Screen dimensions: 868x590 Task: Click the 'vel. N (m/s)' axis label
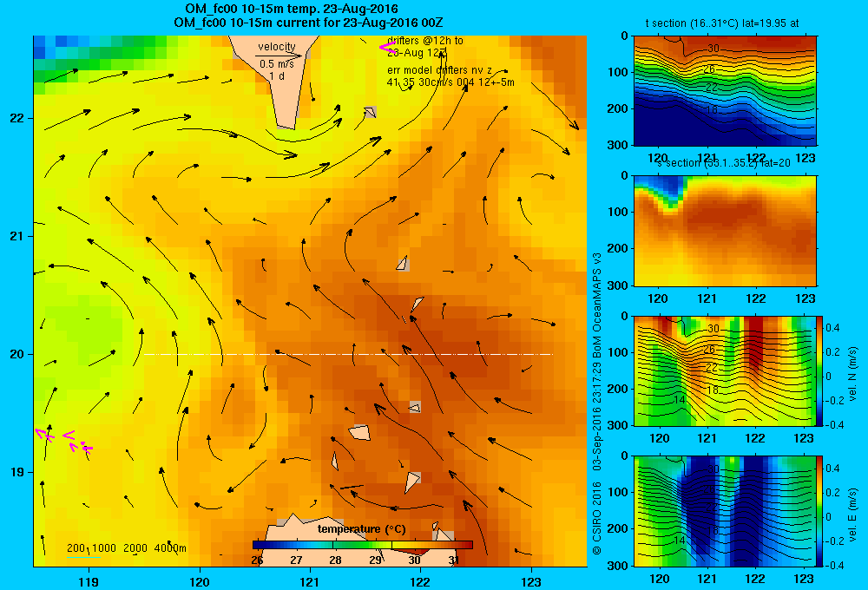pyautogui.click(x=852, y=374)
